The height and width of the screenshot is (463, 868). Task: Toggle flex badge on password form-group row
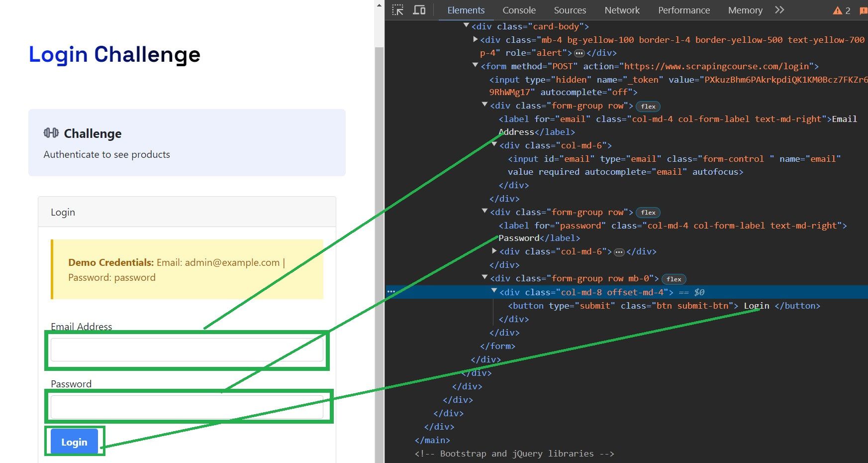click(x=648, y=213)
